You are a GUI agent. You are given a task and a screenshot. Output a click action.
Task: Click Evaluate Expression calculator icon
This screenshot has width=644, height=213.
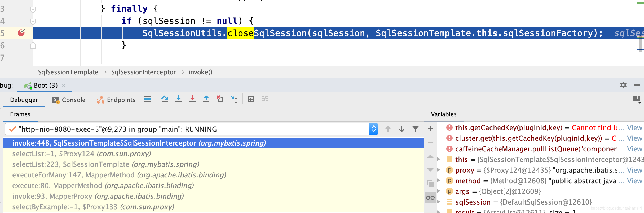(x=251, y=99)
